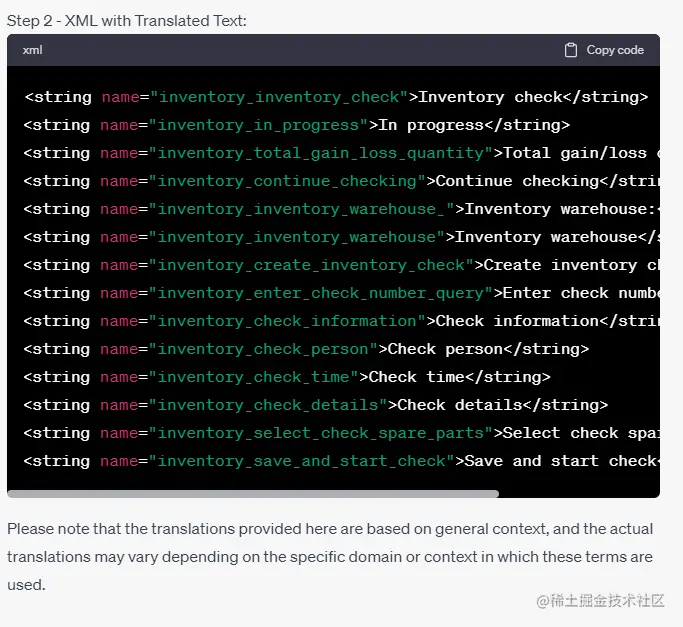
Task: Click the Step 2 - XML with Translated Text heading
Action: tap(127, 21)
